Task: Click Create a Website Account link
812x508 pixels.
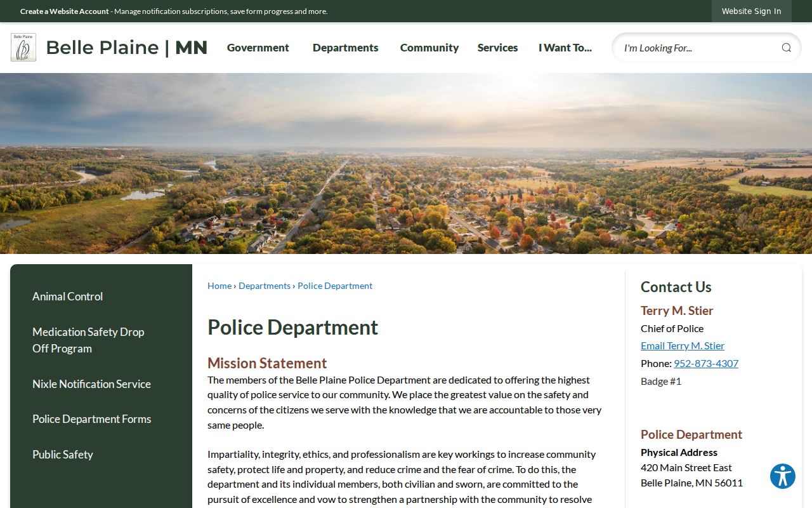Action: click(x=65, y=11)
